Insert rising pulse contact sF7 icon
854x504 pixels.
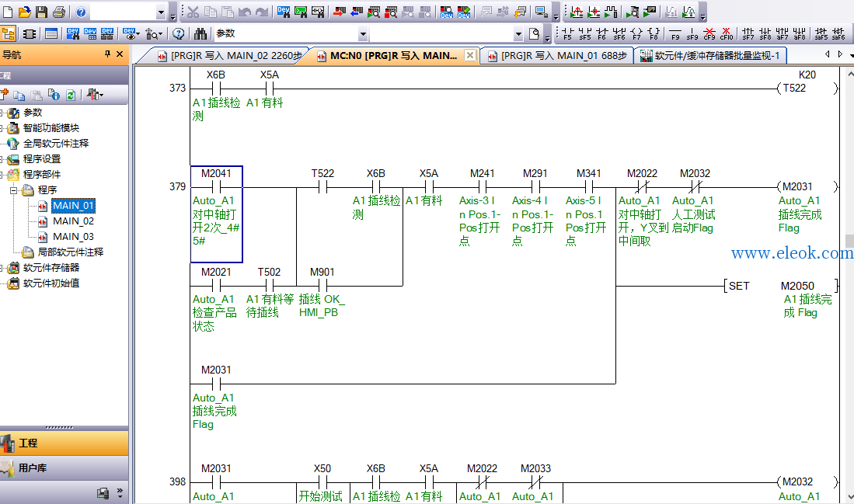click(748, 33)
